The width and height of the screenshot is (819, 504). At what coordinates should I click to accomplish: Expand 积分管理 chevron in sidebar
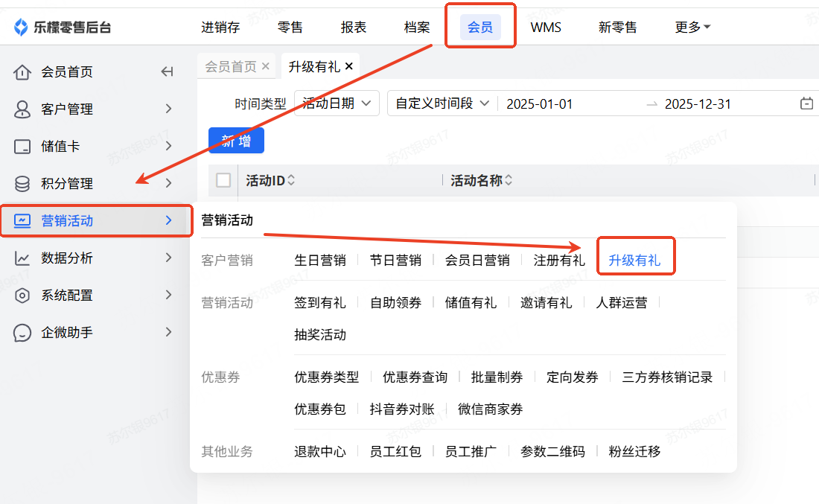click(x=168, y=183)
